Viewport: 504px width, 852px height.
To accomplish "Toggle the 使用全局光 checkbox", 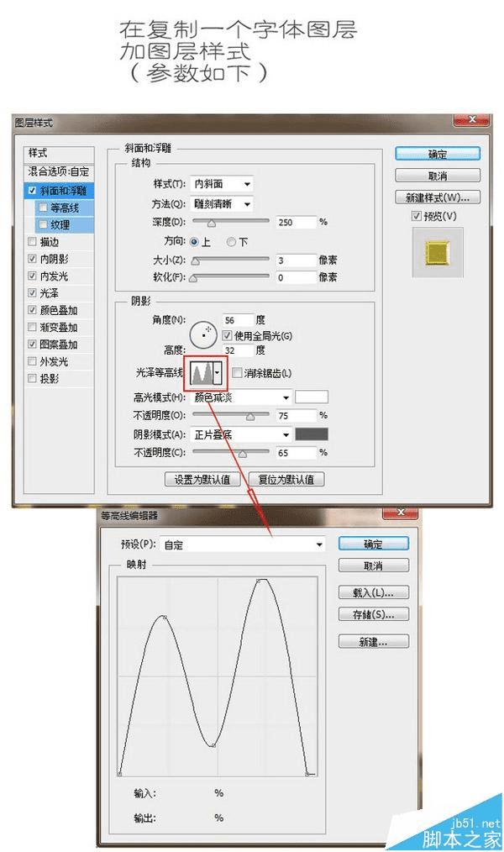I will click(x=227, y=336).
